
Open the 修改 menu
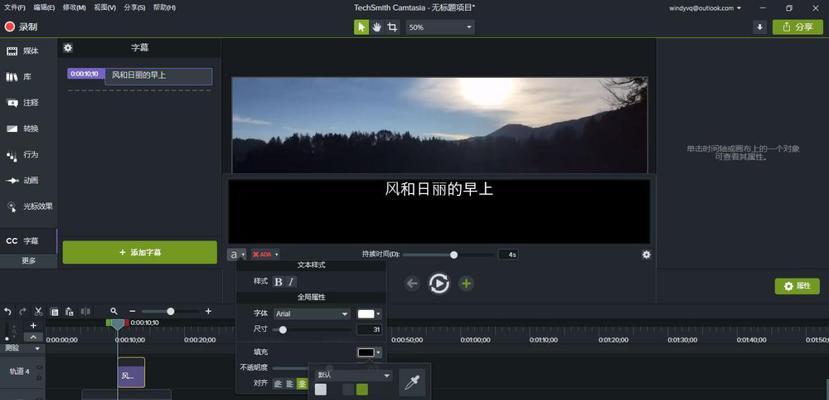[74, 8]
